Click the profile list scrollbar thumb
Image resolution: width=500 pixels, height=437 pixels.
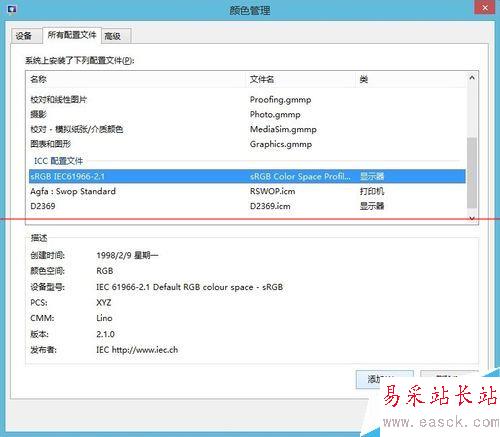[472, 172]
